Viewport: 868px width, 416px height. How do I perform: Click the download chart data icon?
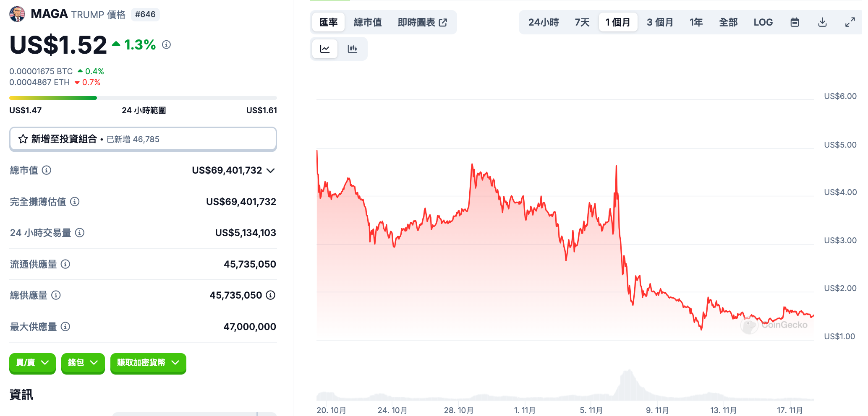coord(822,22)
